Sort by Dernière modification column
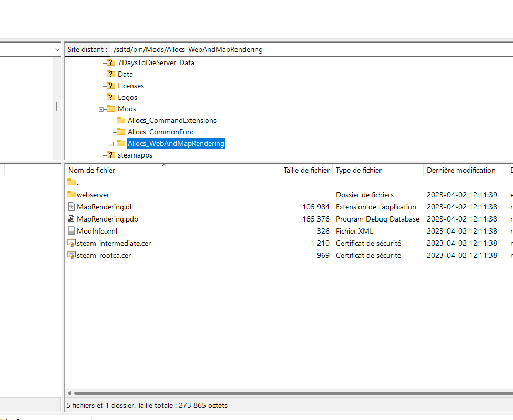Viewport: 513px width, 420px height. click(465, 170)
